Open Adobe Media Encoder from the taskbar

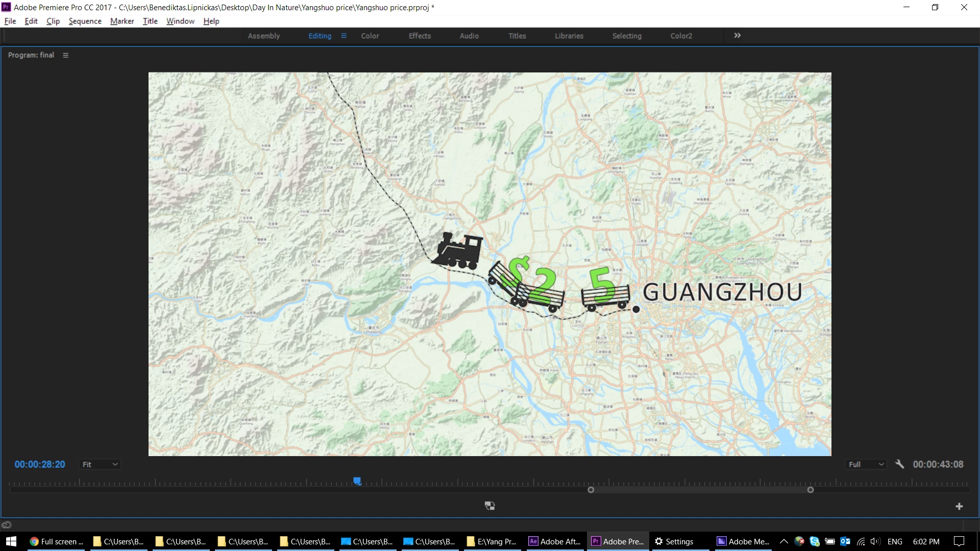click(x=743, y=541)
